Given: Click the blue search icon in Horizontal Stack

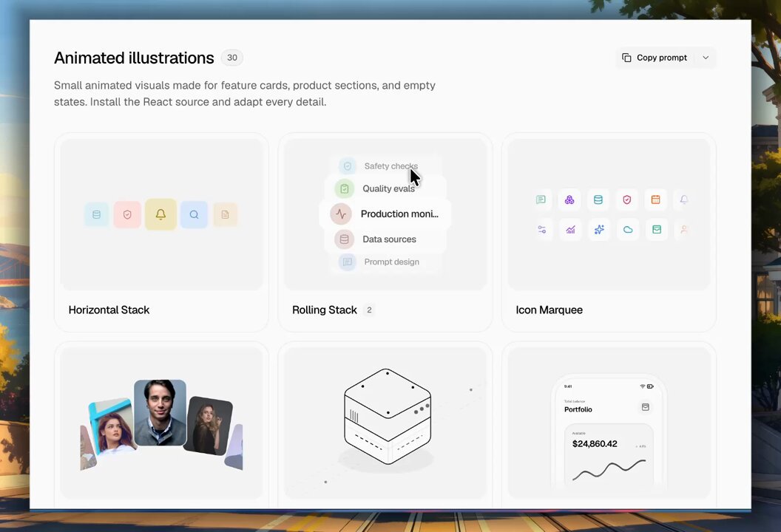Looking at the screenshot, I should pos(194,214).
